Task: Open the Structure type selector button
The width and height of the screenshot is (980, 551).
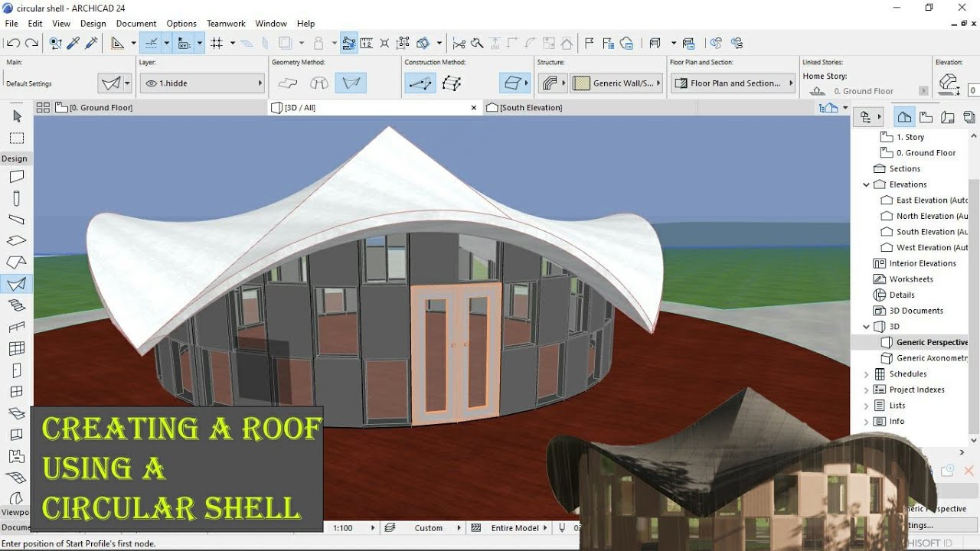Action: 551,83
